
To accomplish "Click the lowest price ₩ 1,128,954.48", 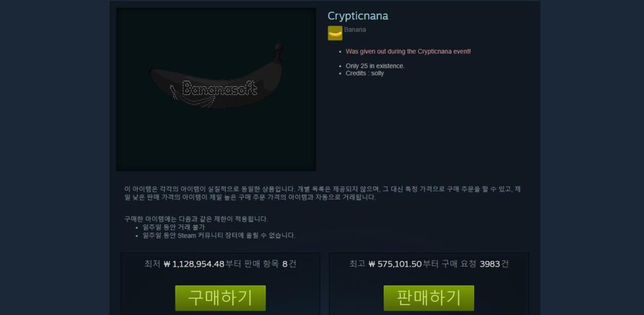I will pyautogui.click(x=194, y=263).
